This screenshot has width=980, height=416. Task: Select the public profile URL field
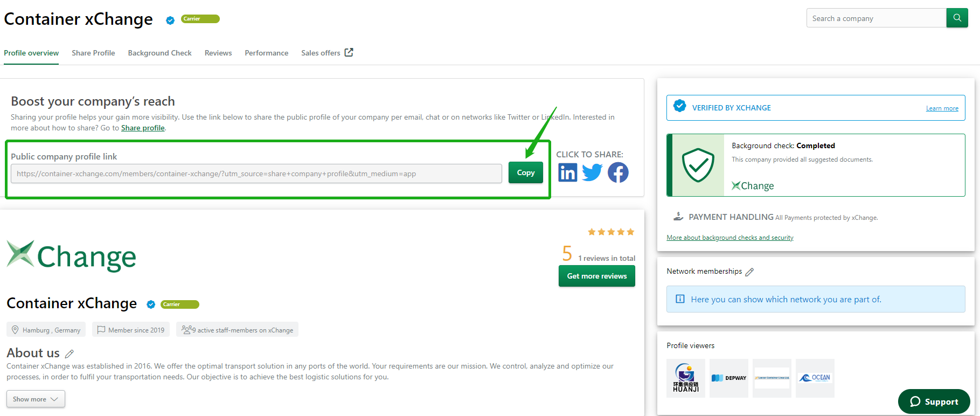pyautogui.click(x=256, y=174)
